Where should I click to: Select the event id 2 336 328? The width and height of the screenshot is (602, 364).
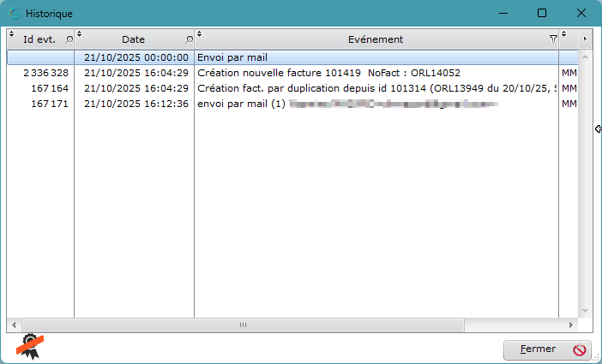[x=40, y=73]
